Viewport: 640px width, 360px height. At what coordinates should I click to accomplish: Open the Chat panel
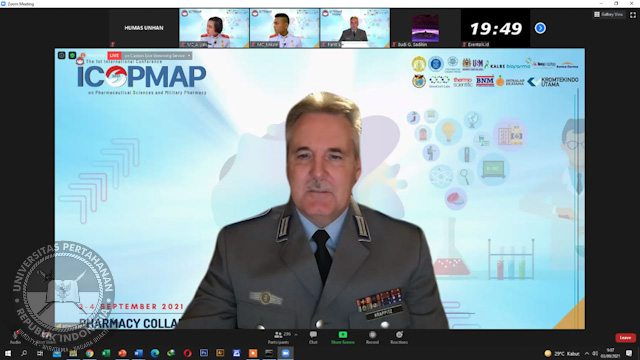(x=313, y=338)
